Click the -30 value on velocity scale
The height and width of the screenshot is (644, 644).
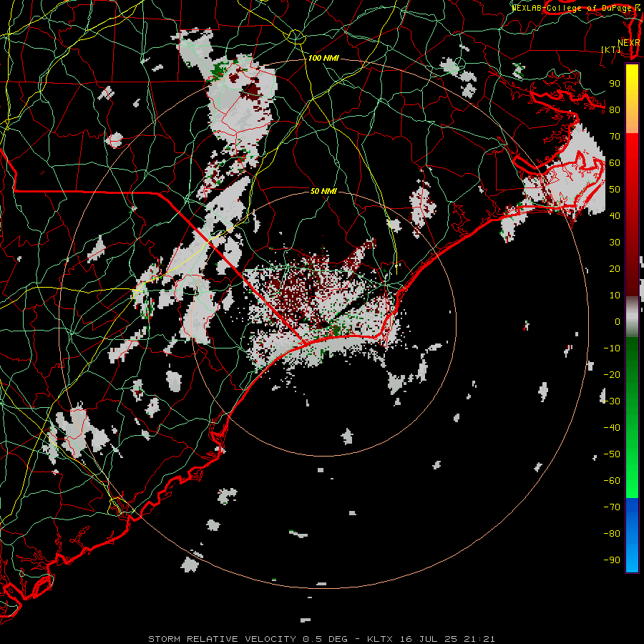(612, 401)
